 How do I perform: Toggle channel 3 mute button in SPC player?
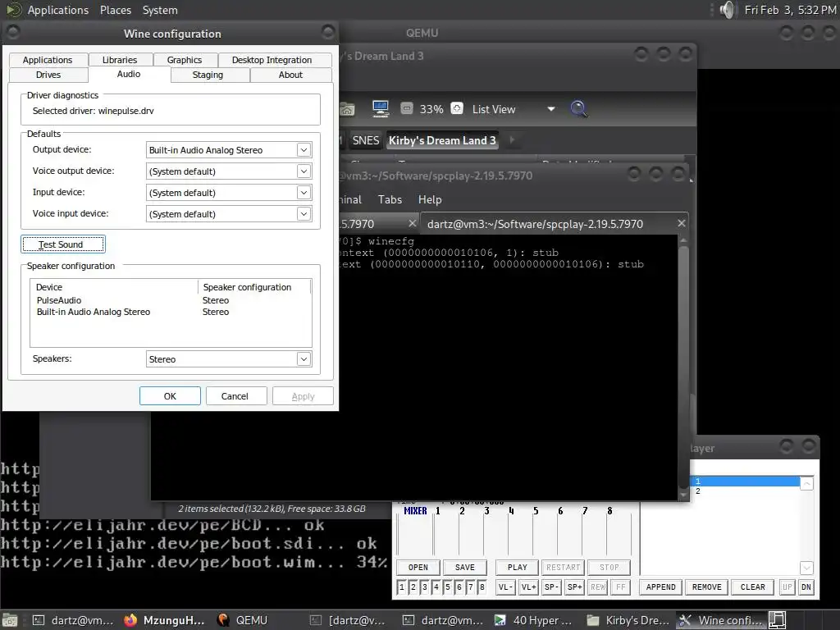425,587
